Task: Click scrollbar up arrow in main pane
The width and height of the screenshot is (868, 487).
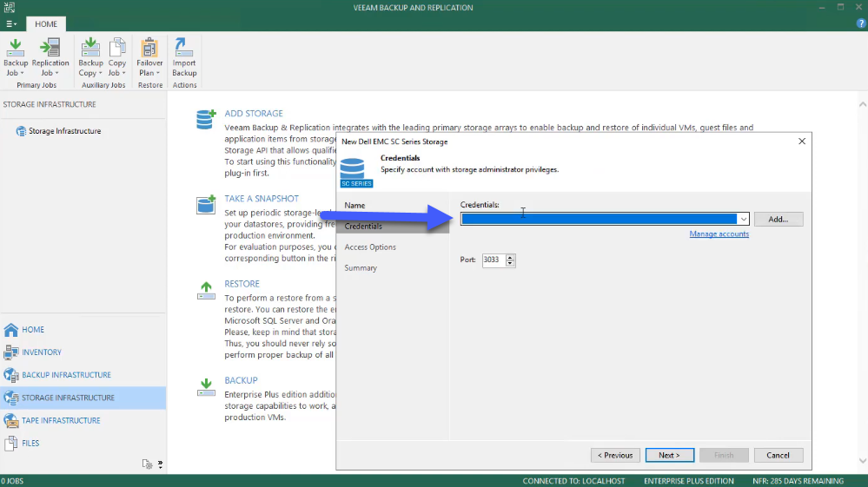Action: (x=863, y=104)
